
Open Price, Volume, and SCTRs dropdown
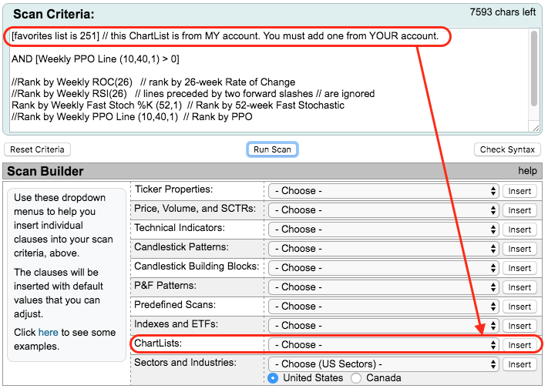click(x=383, y=210)
